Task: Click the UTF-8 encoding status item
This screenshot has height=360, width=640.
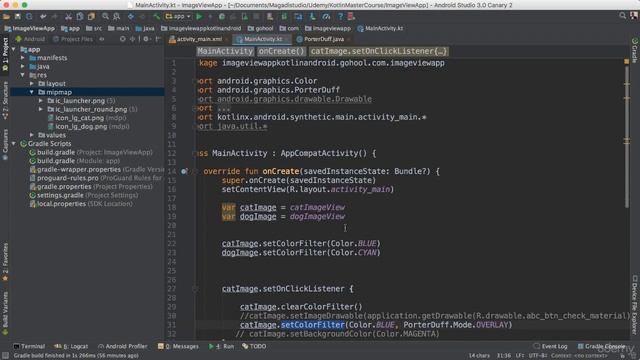Action: [x=537, y=356]
